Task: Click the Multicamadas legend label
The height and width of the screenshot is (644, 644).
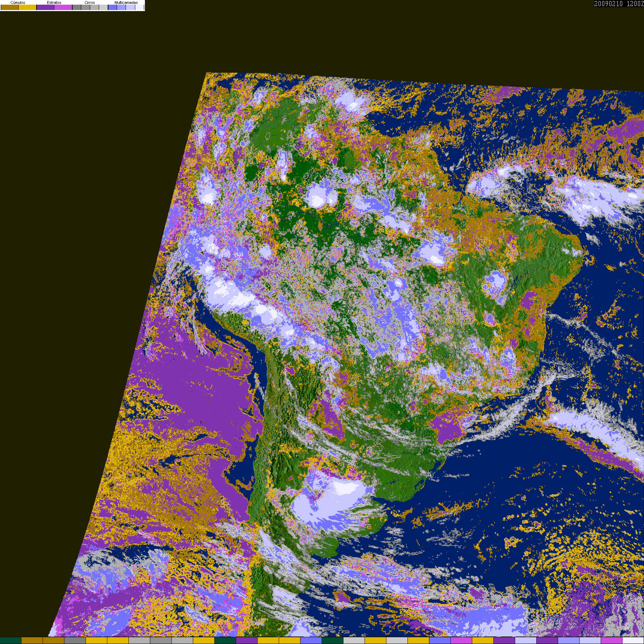Action: 126,3
